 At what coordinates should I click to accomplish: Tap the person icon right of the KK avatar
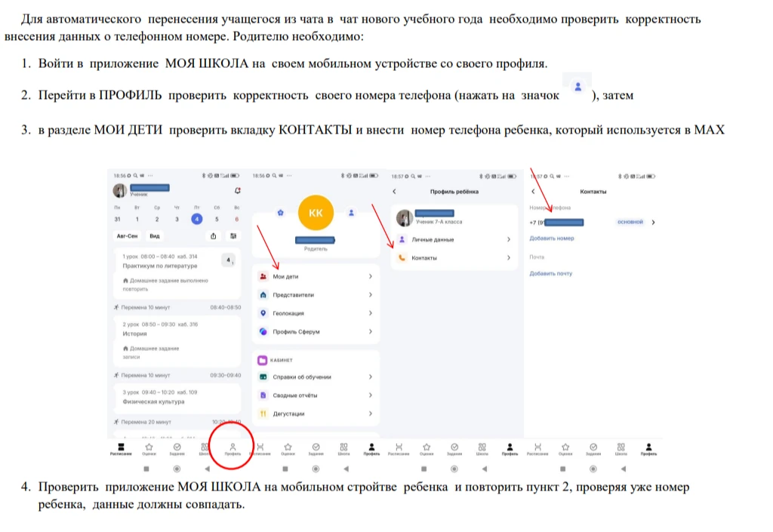point(352,213)
